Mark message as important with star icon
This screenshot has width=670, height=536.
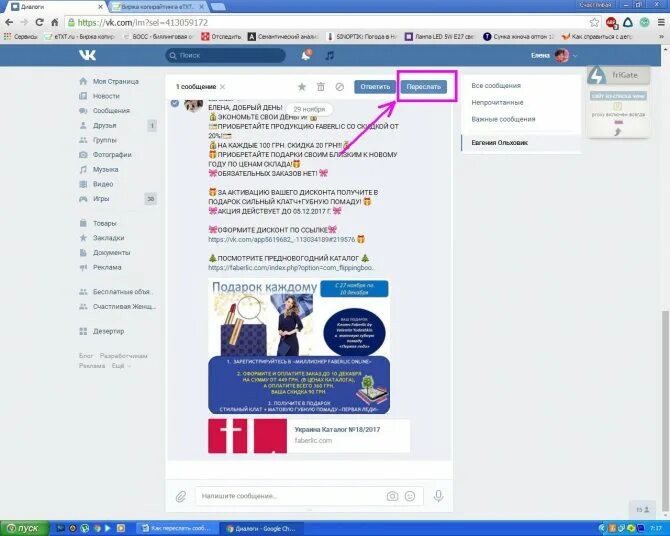tap(302, 87)
